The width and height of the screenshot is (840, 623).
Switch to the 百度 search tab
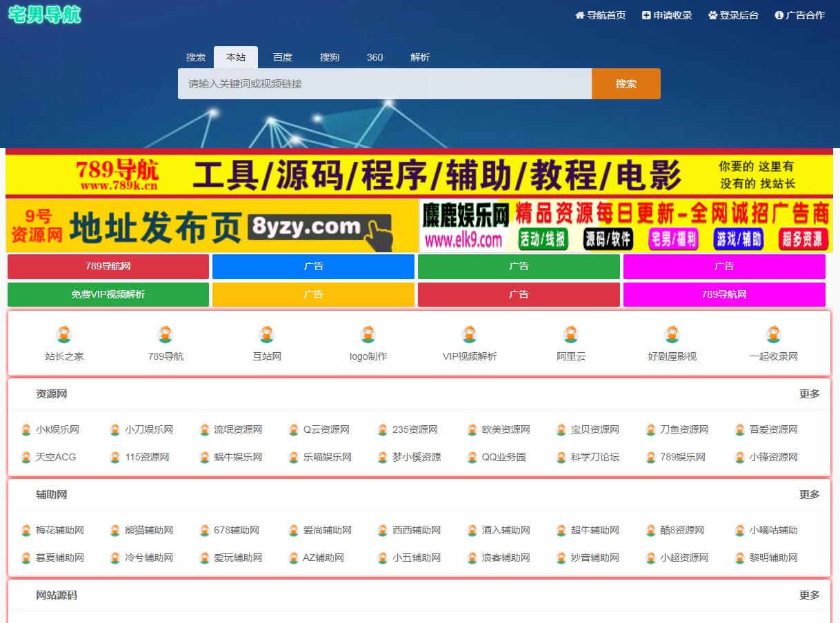coord(282,57)
